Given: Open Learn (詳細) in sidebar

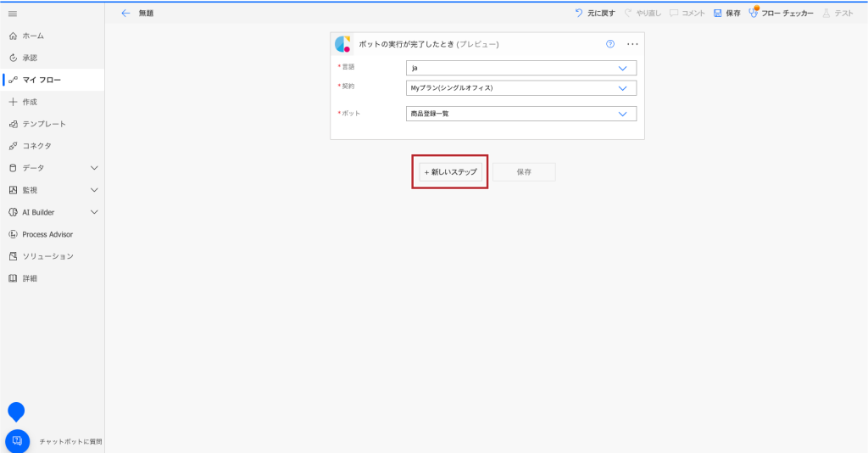Looking at the screenshot, I should (52, 278).
